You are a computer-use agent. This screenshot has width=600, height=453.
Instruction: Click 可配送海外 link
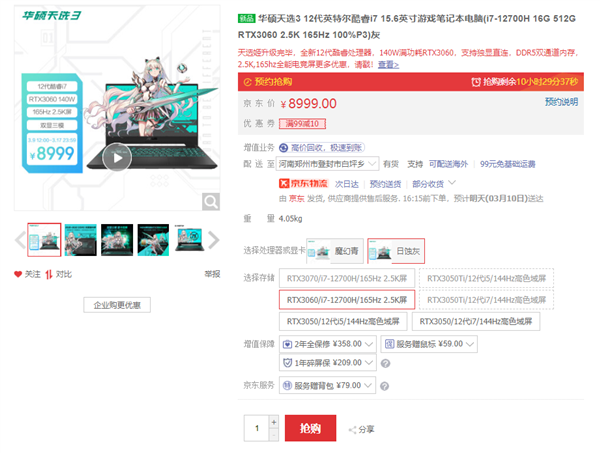[x=448, y=164]
